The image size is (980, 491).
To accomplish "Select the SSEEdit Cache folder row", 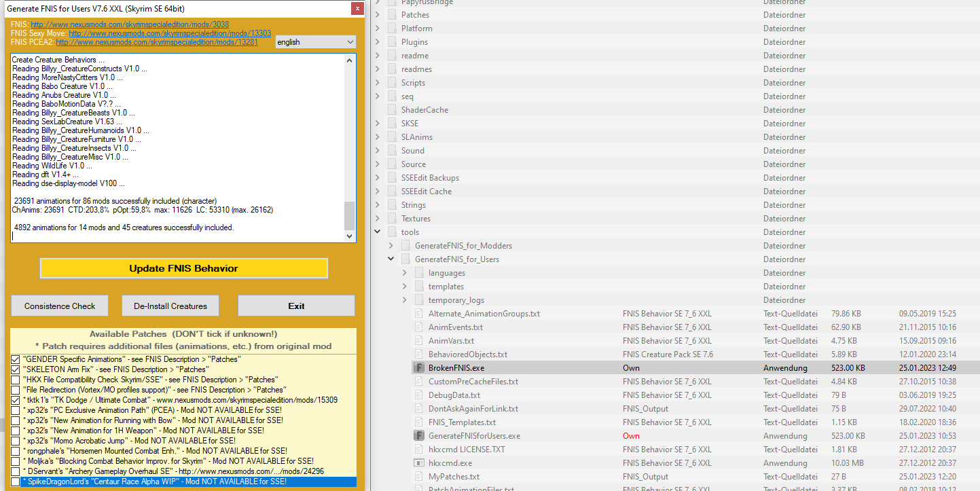I will [675, 191].
